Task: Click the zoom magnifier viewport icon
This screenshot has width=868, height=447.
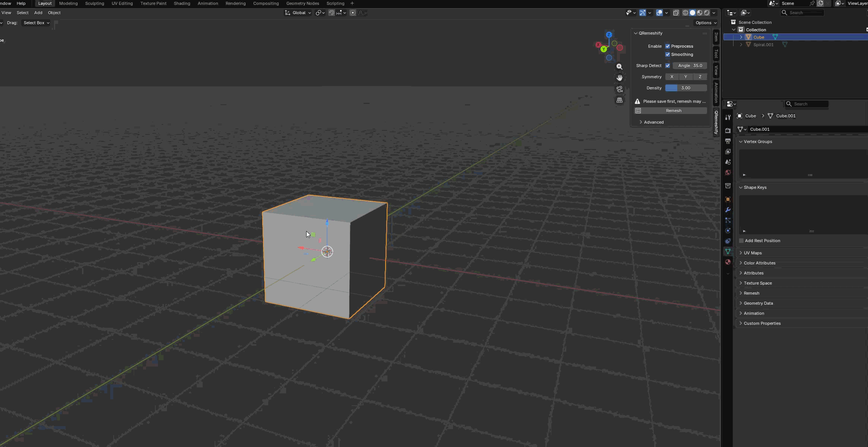Action: (619, 67)
